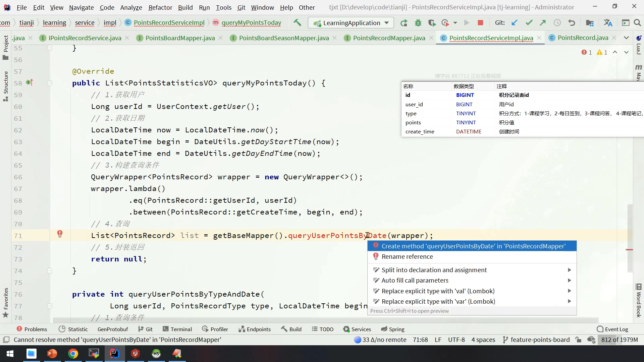Image resolution: width=644 pixels, height=362 pixels.
Task: Select Create method 'queryUserPointsByDate' quick fix
Action: (473, 246)
